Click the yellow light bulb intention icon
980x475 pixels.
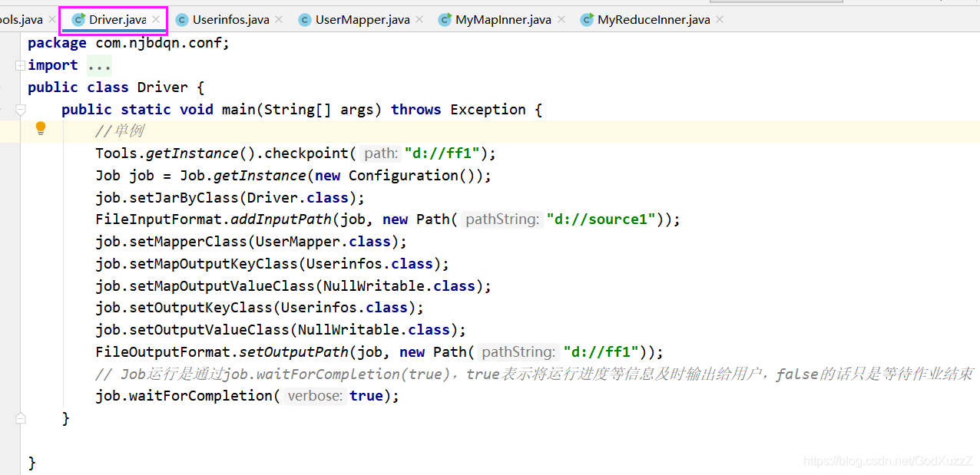click(x=41, y=129)
